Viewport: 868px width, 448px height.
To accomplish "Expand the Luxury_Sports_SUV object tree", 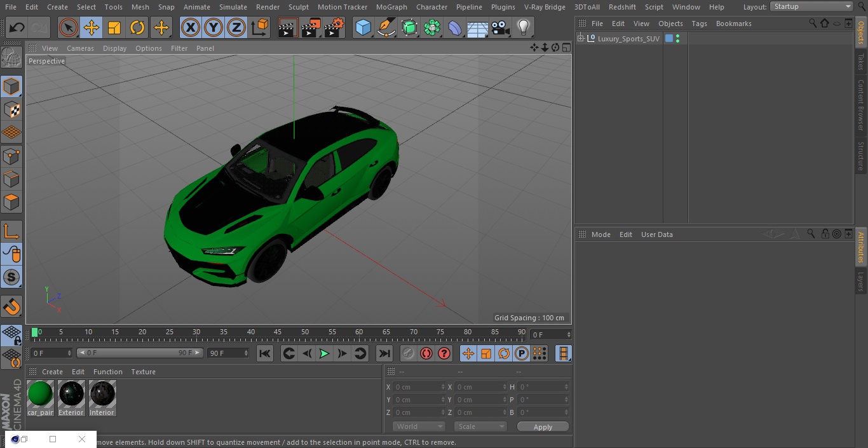I will pos(580,39).
